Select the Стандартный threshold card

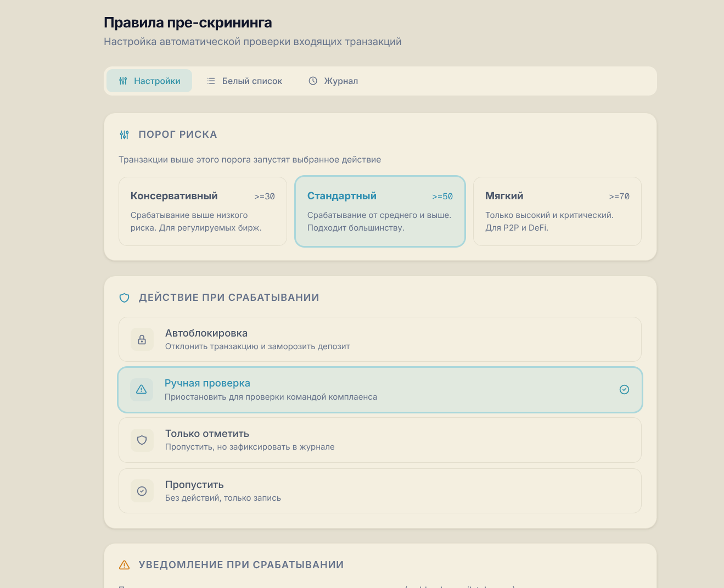pyautogui.click(x=380, y=211)
